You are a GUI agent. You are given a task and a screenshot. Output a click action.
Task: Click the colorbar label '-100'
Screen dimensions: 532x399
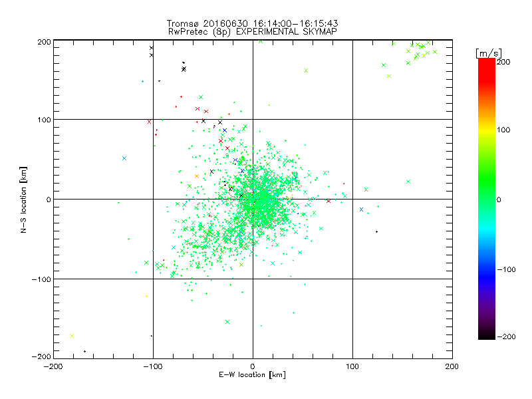(506, 270)
